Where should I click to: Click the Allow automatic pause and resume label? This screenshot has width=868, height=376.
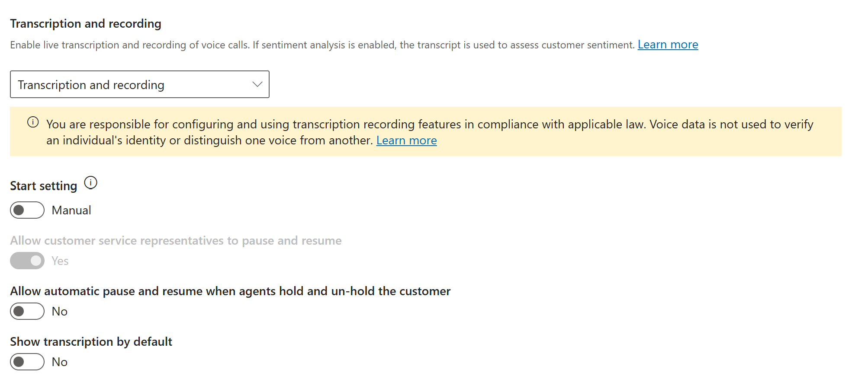[230, 291]
